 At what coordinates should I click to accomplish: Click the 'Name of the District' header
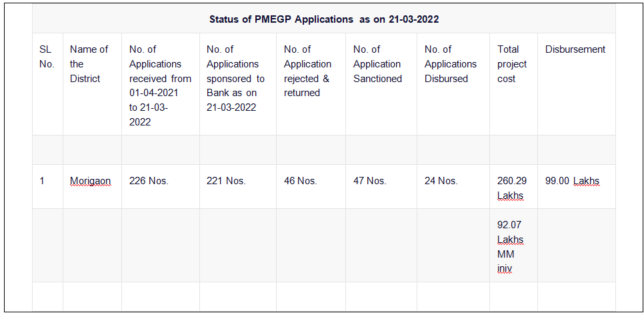93,84
